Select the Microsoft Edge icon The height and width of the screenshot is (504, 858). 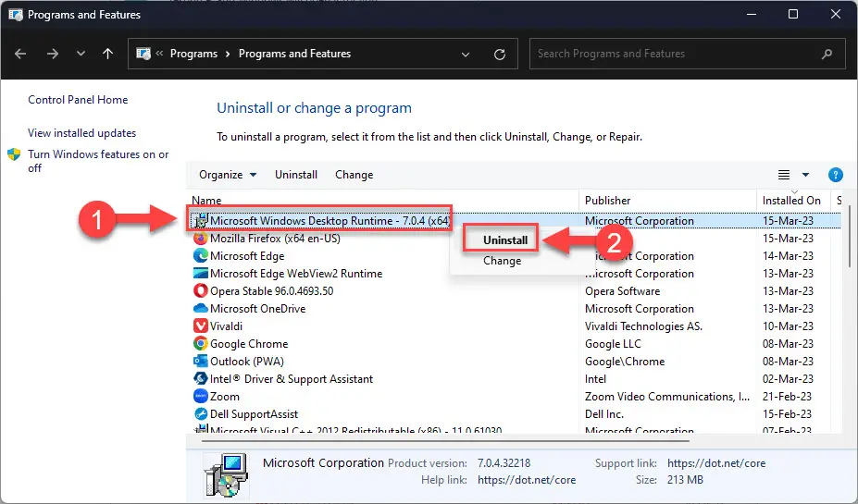[200, 256]
